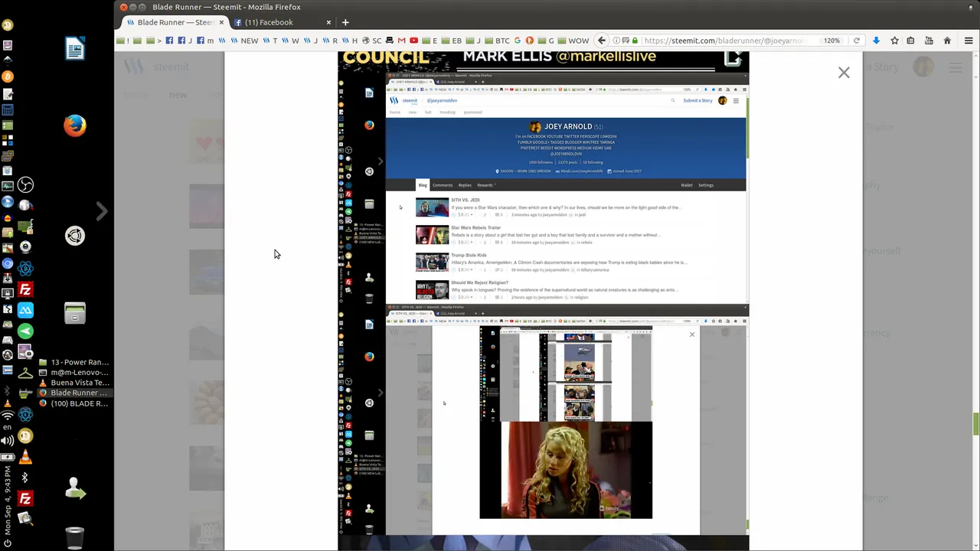This screenshot has height=551, width=980.
Task: Switch to the (11) Facebook tab
Action: pyautogui.click(x=269, y=22)
